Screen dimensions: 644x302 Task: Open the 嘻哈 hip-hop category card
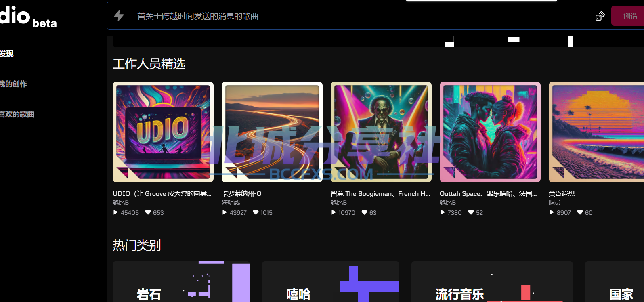point(331,282)
